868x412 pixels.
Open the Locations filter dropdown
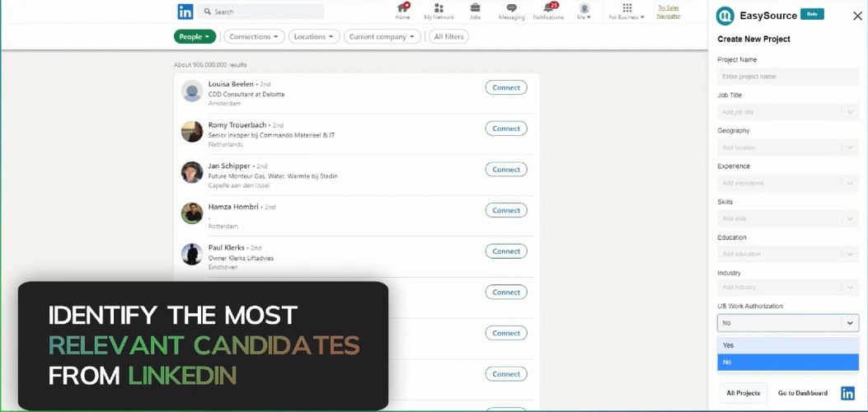[314, 36]
